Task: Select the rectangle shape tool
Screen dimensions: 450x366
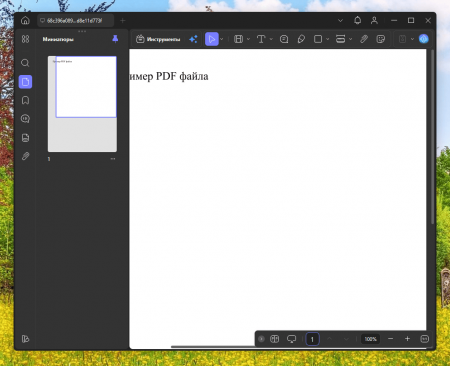Action: [318, 39]
